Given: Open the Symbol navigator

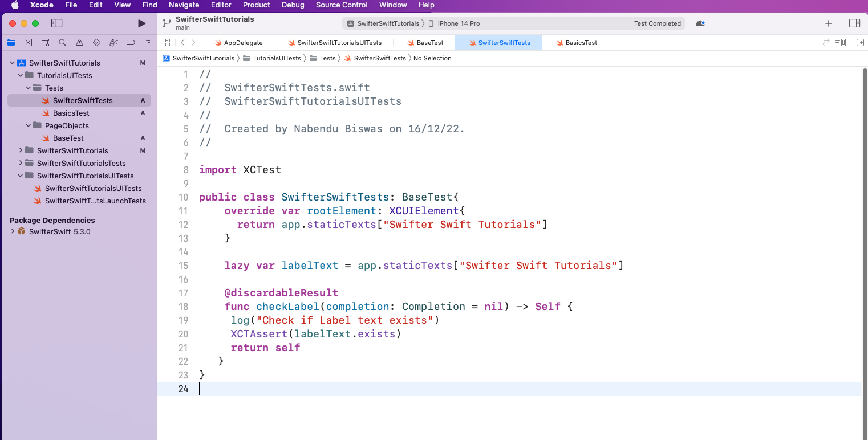Looking at the screenshot, I should tap(45, 43).
